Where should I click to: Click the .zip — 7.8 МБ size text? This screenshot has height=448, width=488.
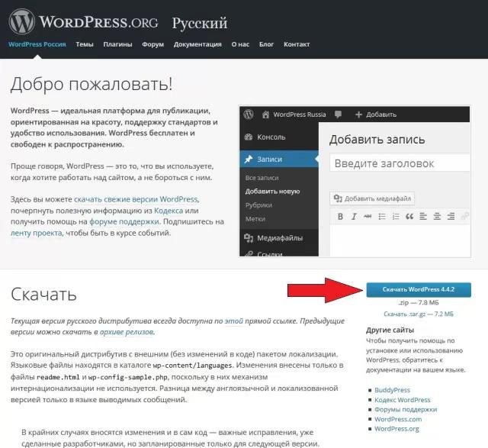419,302
